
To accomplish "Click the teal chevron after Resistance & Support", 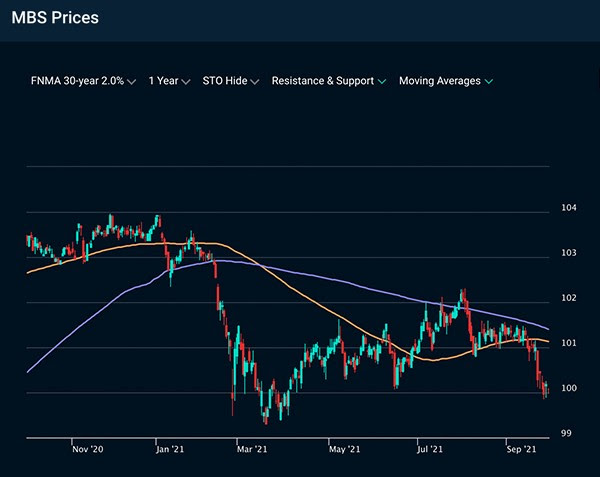I will [382, 82].
